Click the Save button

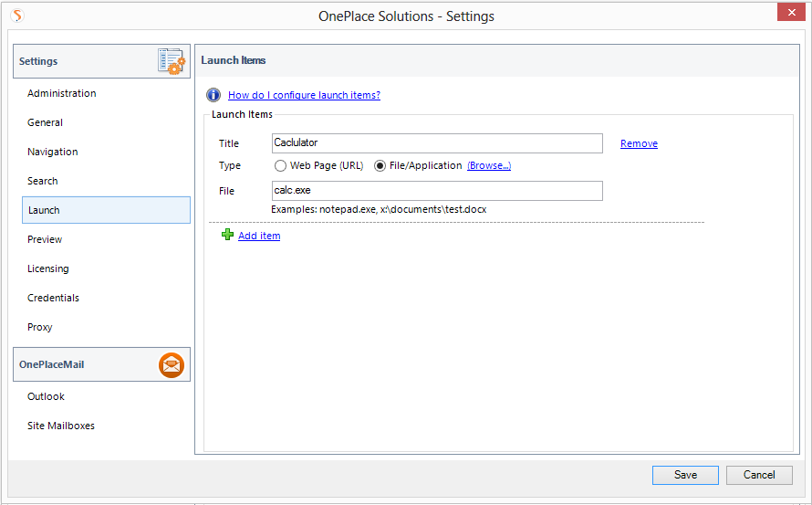tap(685, 475)
